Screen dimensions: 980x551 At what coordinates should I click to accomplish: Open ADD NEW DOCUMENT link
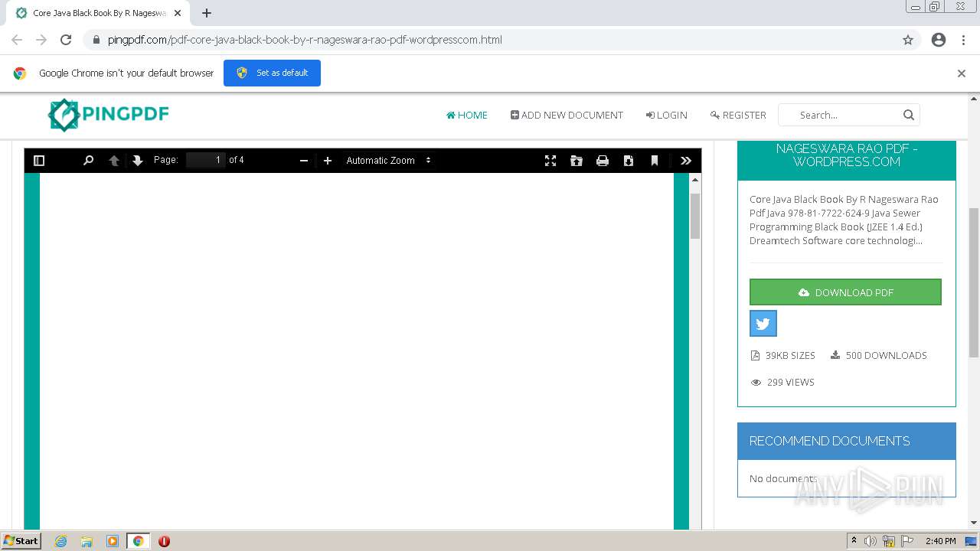(567, 115)
